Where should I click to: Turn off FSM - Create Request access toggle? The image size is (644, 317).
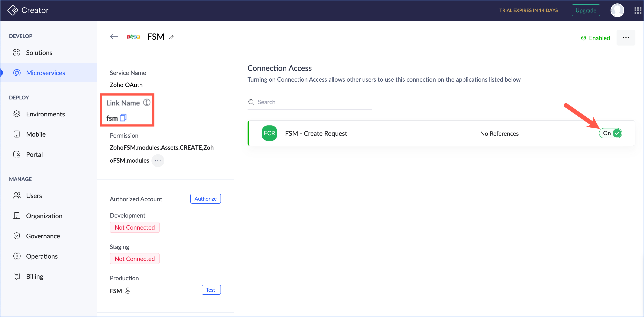[610, 133]
